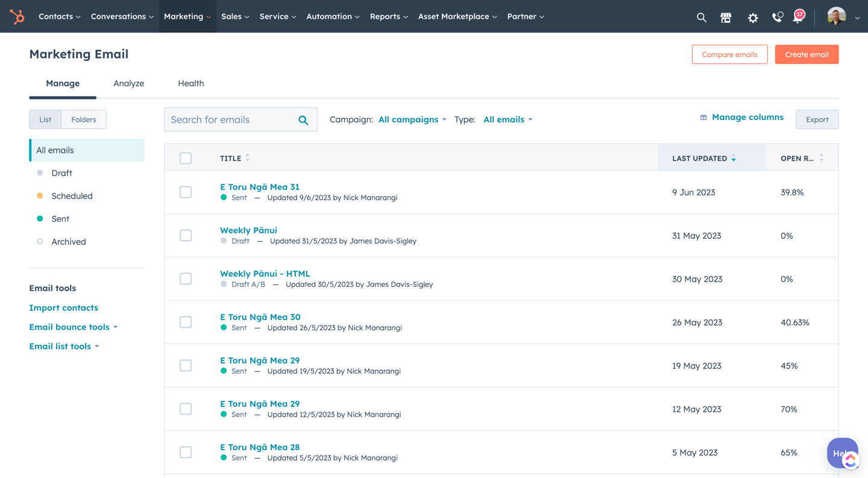This screenshot has width=868, height=478.
Task: Open the Partner dropdown menu
Action: point(526,16)
